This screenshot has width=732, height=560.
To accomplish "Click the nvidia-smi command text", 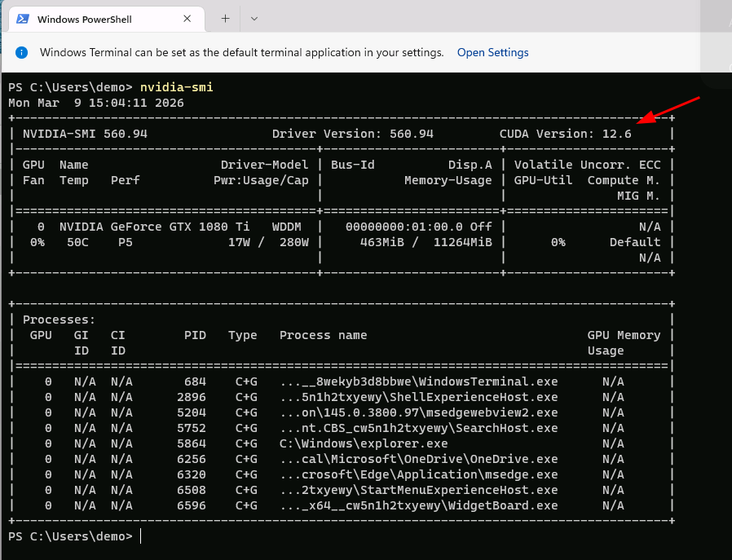I will (176, 87).
